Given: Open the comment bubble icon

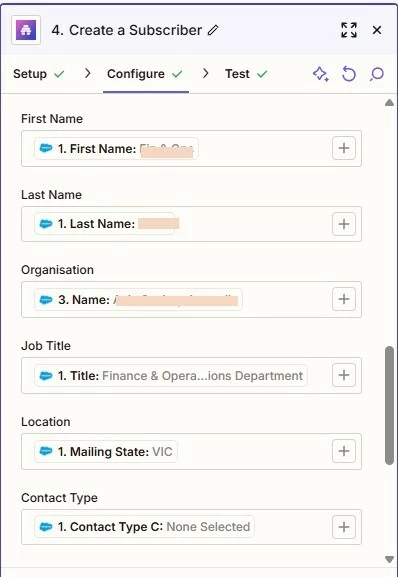Looking at the screenshot, I should pyautogui.click(x=377, y=74).
